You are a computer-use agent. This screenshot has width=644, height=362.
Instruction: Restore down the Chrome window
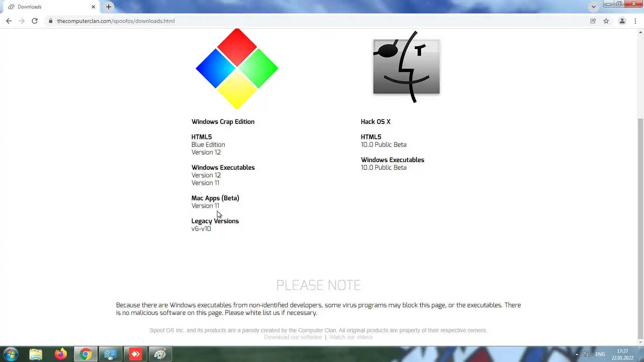pos(619,4)
